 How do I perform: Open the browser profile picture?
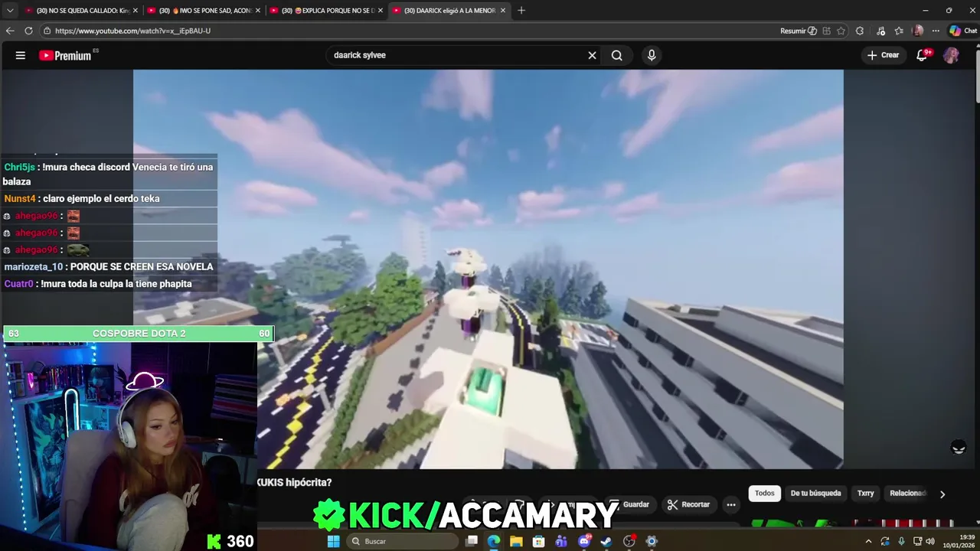[x=918, y=31]
